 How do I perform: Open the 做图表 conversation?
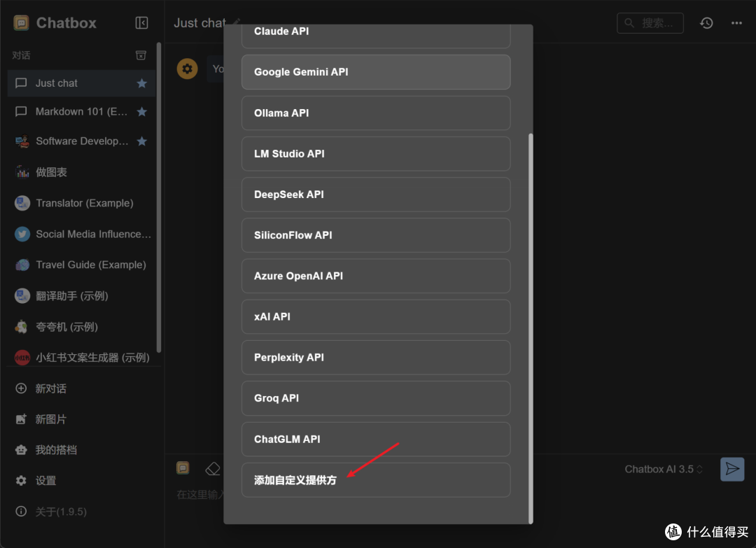click(81, 172)
